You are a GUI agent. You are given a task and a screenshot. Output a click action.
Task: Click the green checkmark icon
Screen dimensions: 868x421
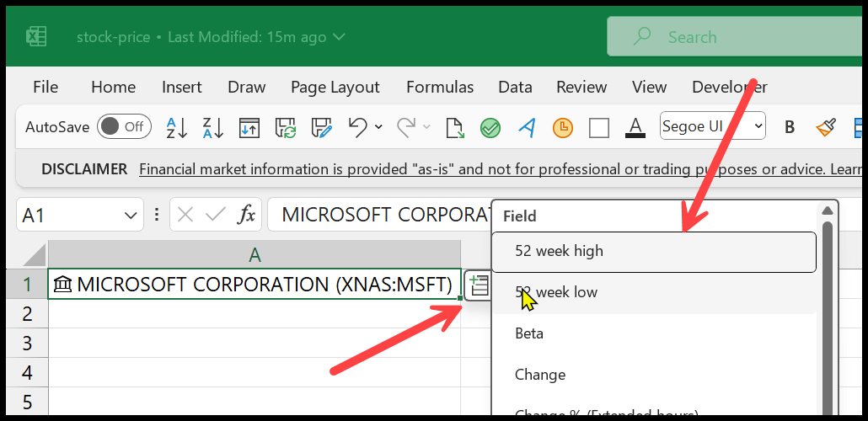[490, 128]
